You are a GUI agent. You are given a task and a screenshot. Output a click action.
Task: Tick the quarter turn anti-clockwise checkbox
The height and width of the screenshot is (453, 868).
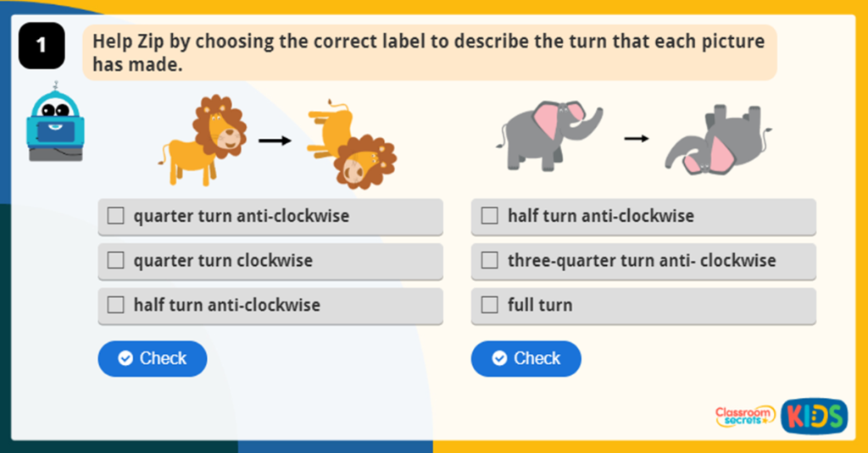click(x=115, y=216)
